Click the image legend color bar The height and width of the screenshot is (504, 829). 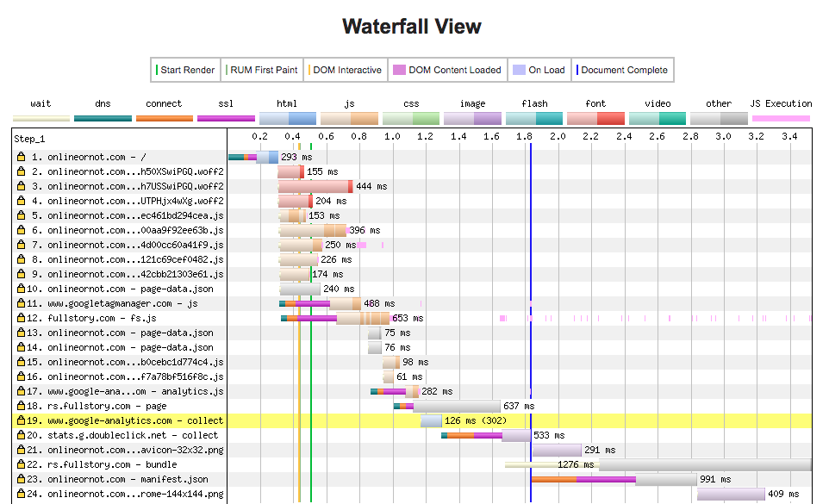[x=472, y=118]
